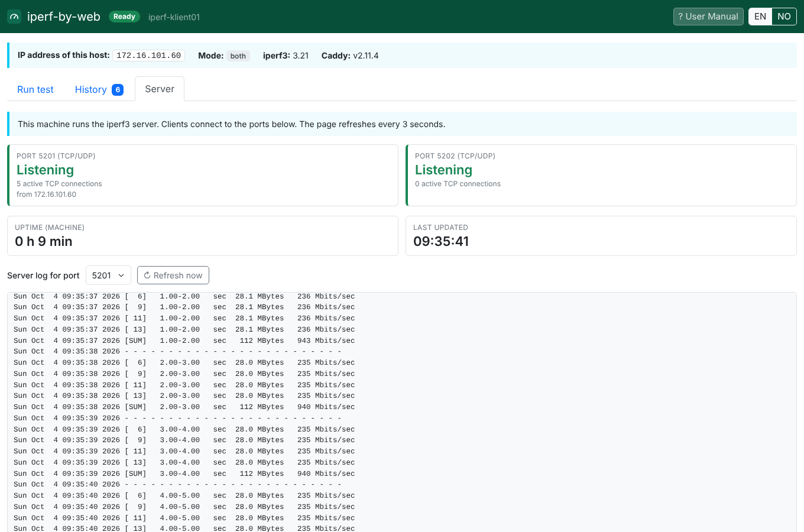Click the stream 6 log row for 1.00-2.00
The width and height of the screenshot is (804, 532).
[x=184, y=296]
